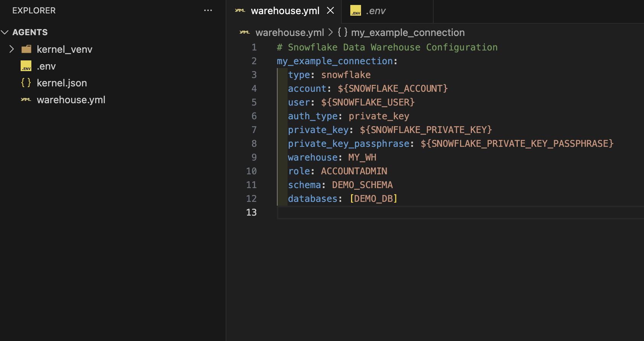
Task: Click the kernel.json braces icon
Action: 26,83
